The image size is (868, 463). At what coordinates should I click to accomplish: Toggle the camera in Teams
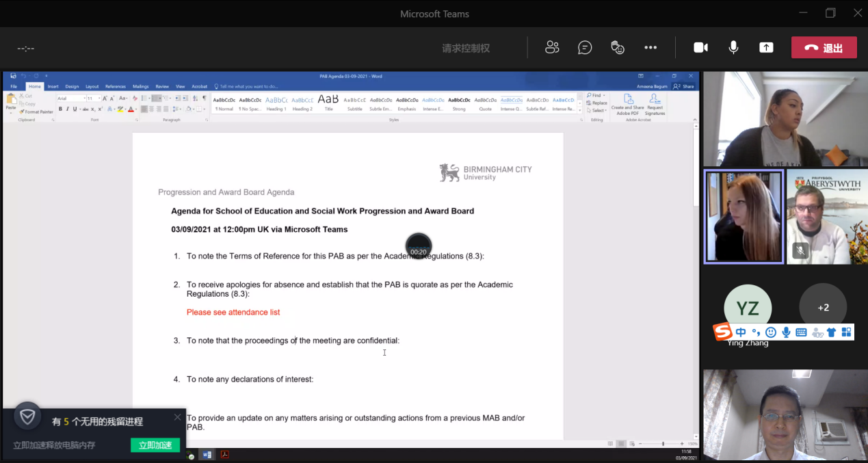click(x=700, y=47)
